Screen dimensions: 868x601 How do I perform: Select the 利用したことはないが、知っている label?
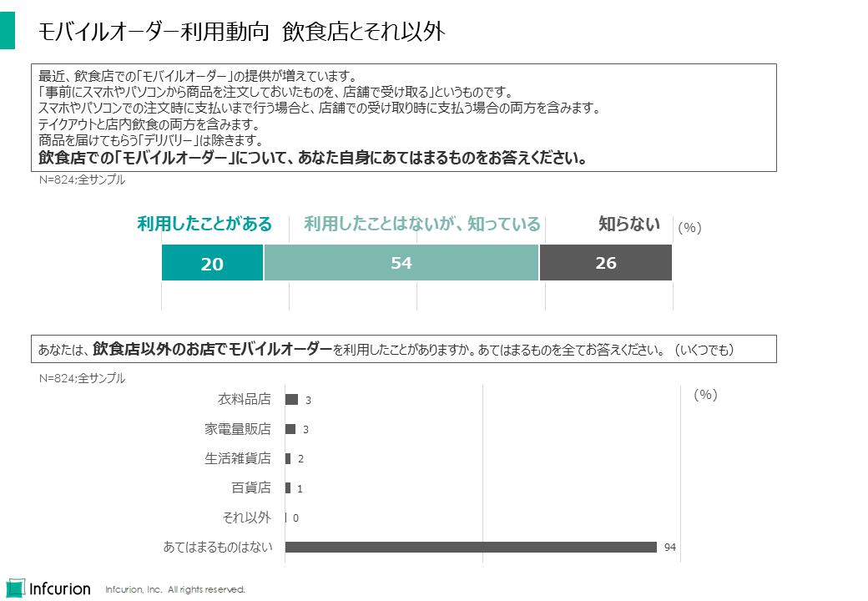[422, 224]
